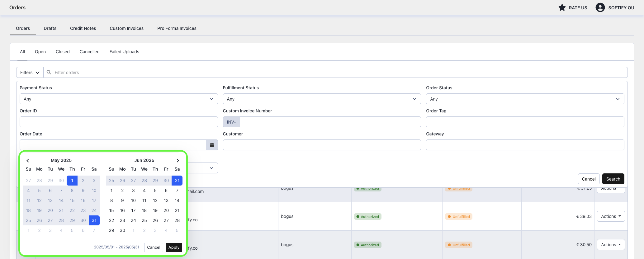The width and height of the screenshot is (644, 259).
Task: Open the Fulfillment Status dropdown
Action: tap(322, 99)
